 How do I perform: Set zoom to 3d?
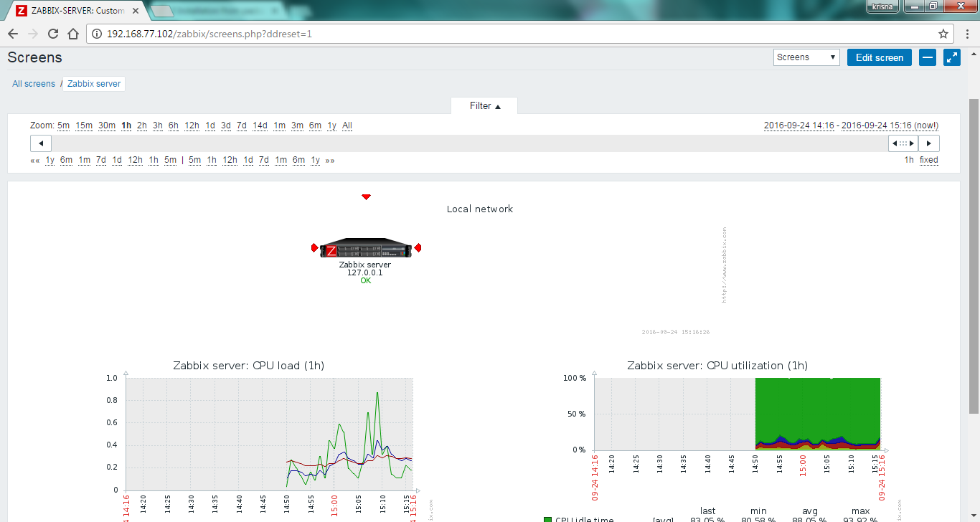click(226, 125)
